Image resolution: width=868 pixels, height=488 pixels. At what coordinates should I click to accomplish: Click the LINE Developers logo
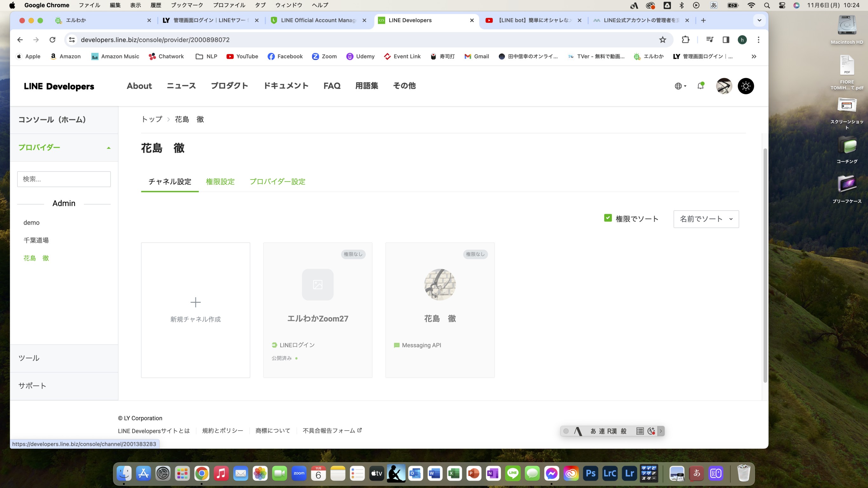point(59,86)
